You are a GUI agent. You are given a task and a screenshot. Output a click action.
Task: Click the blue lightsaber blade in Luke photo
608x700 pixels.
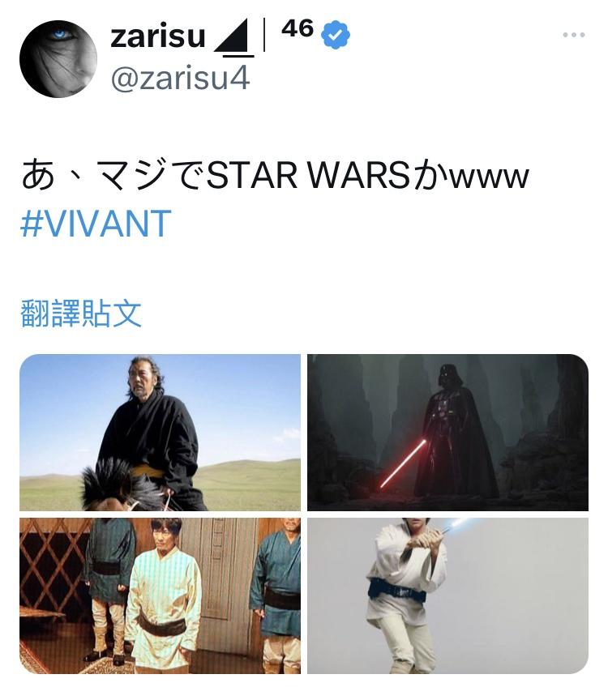point(456,524)
